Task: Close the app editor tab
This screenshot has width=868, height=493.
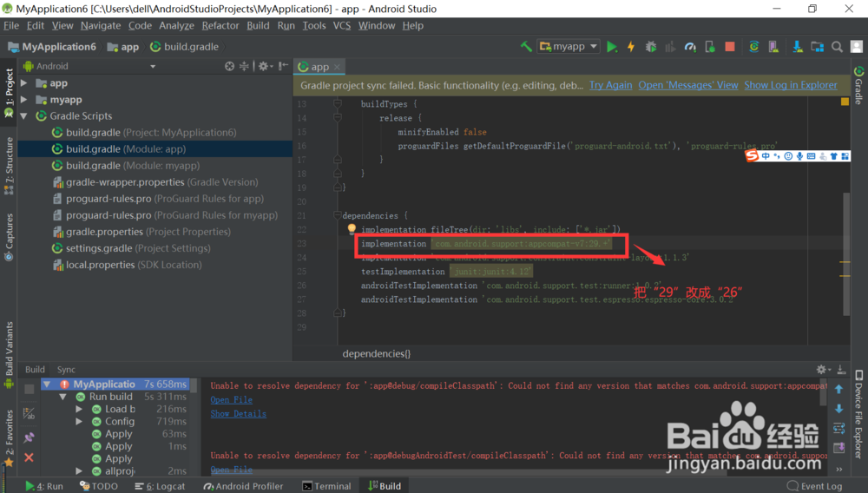Action: tap(337, 67)
